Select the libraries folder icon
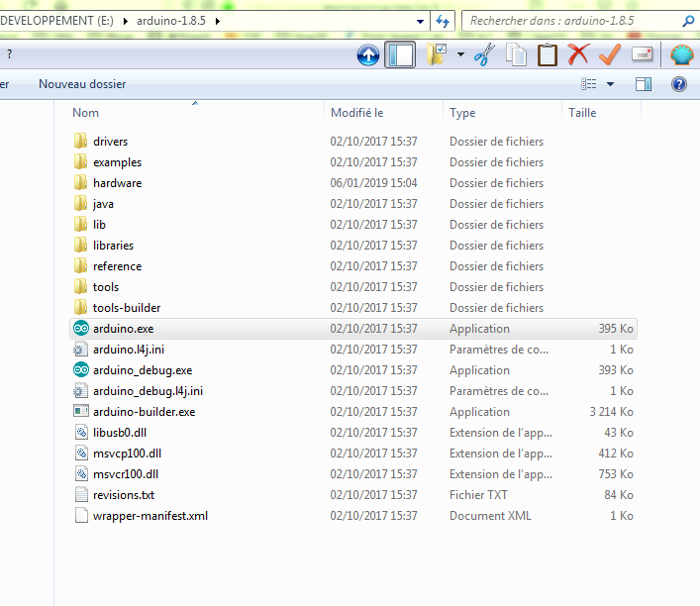 coord(80,246)
